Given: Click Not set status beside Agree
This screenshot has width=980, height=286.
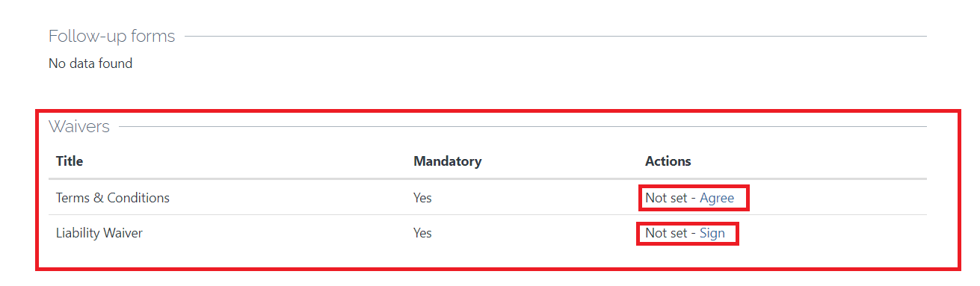Looking at the screenshot, I should [666, 198].
